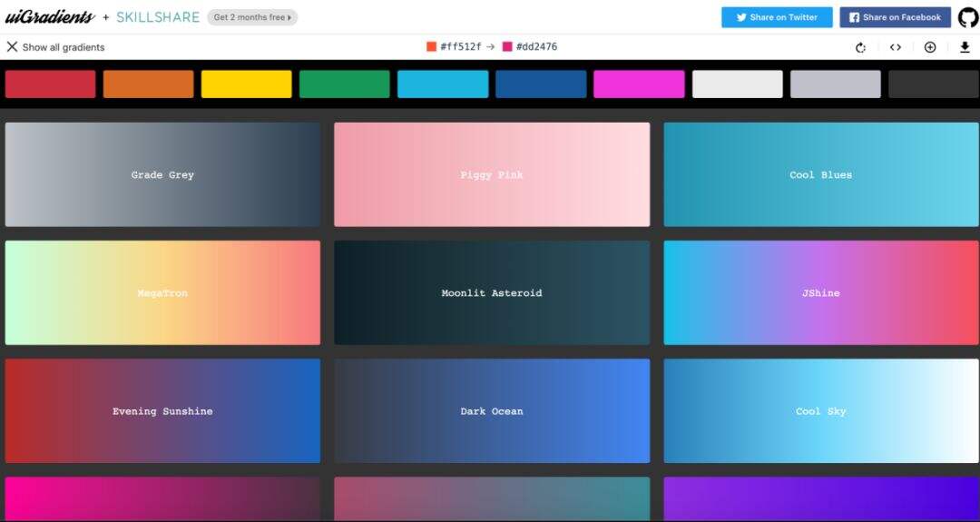The height and width of the screenshot is (522, 980).
Task: Filter by the yellow color swatch
Action: click(246, 84)
